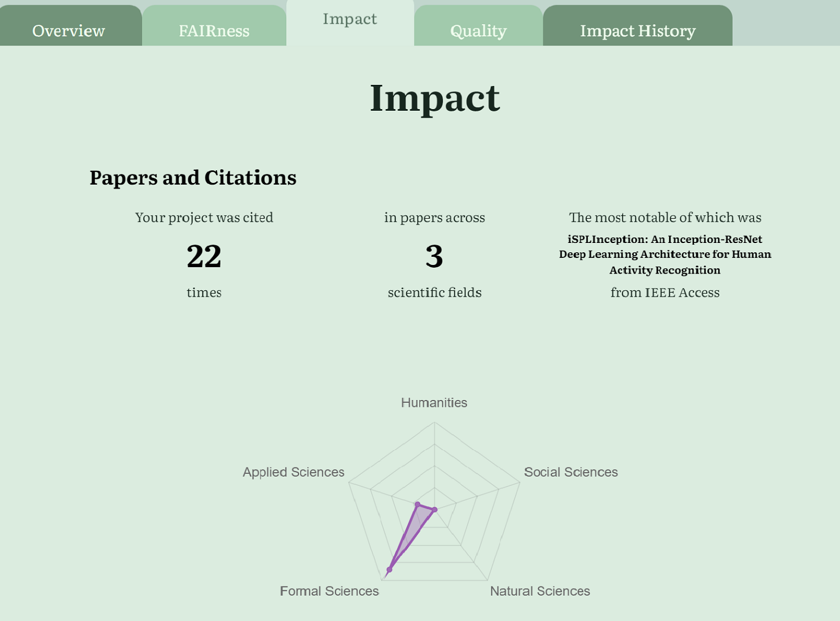Click the Applied Sciences data point on radar
This screenshot has width=840, height=621.
tap(417, 505)
